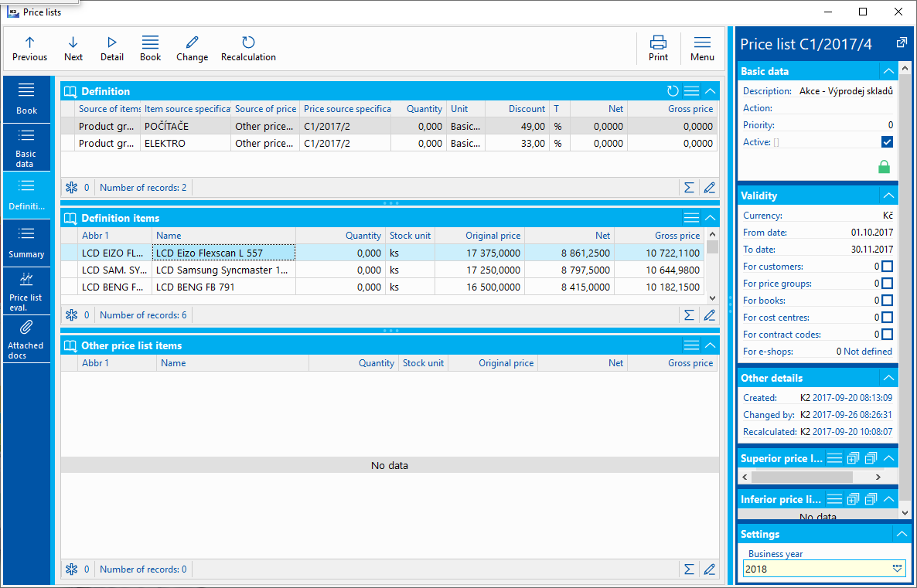Collapse the Definition items panel
The height and width of the screenshot is (588, 917).
710,218
